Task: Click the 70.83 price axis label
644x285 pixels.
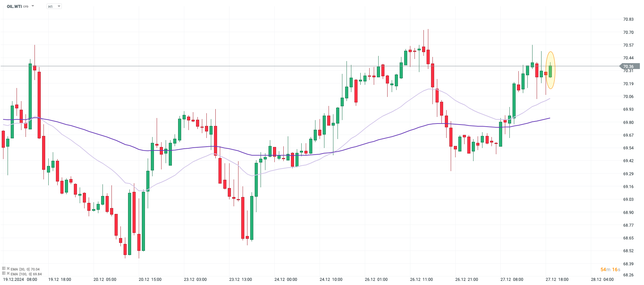Action: pos(628,19)
